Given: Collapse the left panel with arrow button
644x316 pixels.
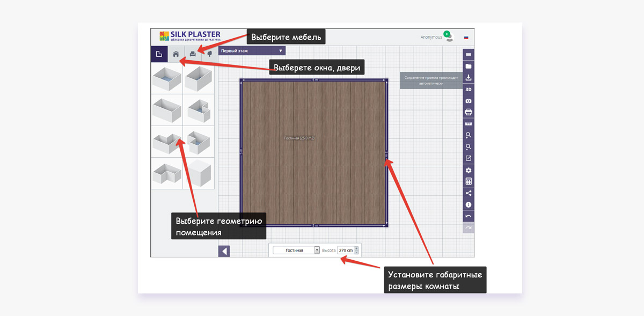Looking at the screenshot, I should (x=224, y=251).
